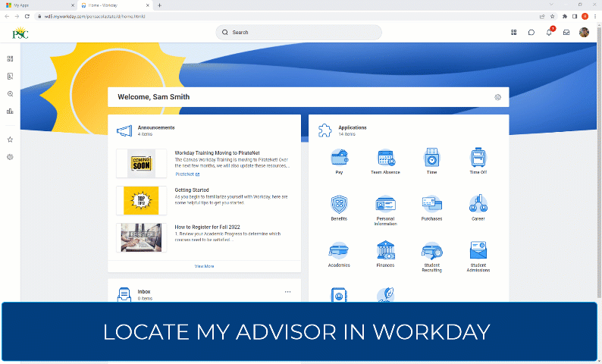Image resolution: width=602 pixels, height=364 pixels.
Task: Click the page vertical scrollbar
Action: pos(599,162)
